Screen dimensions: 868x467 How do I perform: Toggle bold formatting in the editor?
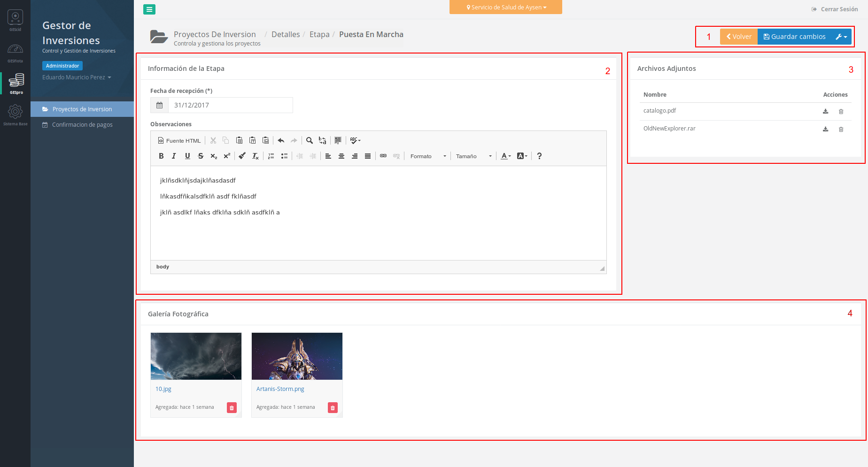click(161, 156)
